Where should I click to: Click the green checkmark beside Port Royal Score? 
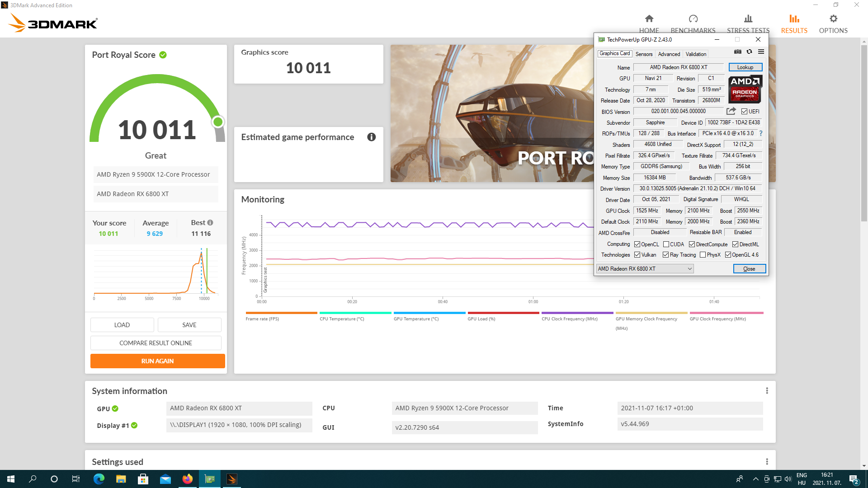point(163,55)
